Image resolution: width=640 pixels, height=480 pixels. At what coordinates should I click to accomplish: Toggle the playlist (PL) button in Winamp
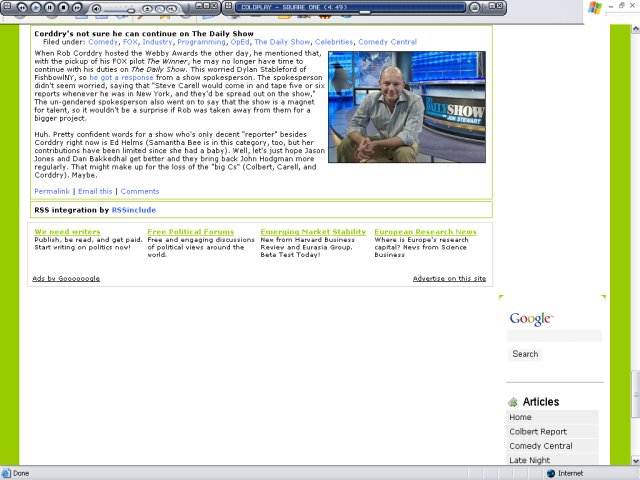tap(172, 9)
